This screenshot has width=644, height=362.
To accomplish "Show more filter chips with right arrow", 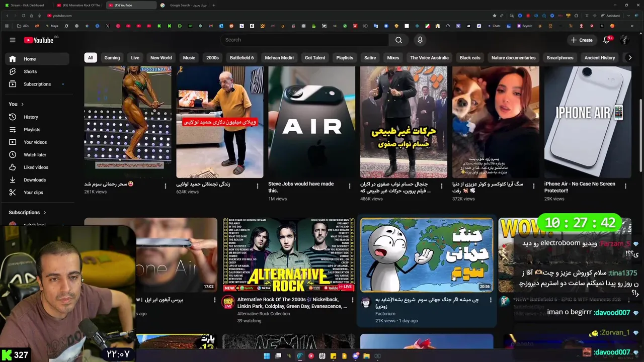I will pos(629,58).
